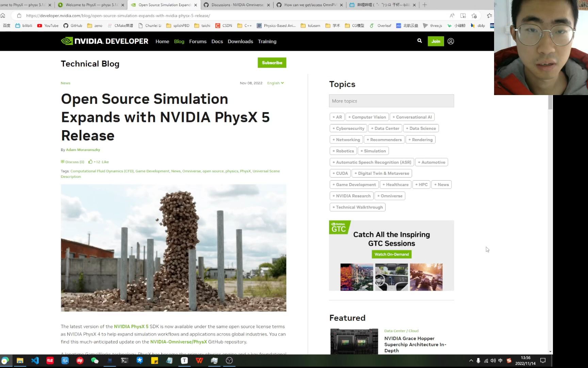Open the Forums menu item
This screenshot has height=368, width=588.
(198, 41)
